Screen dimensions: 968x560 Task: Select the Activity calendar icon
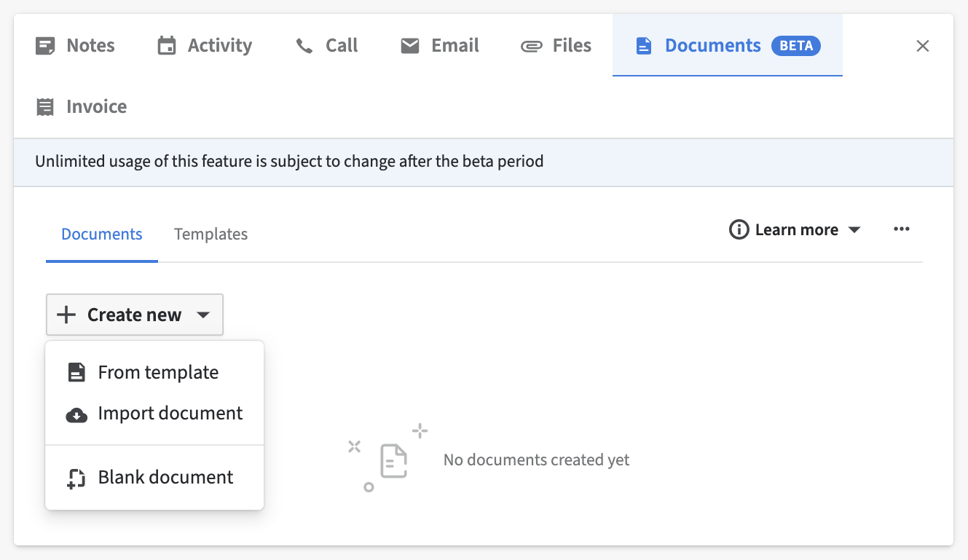[x=166, y=45]
